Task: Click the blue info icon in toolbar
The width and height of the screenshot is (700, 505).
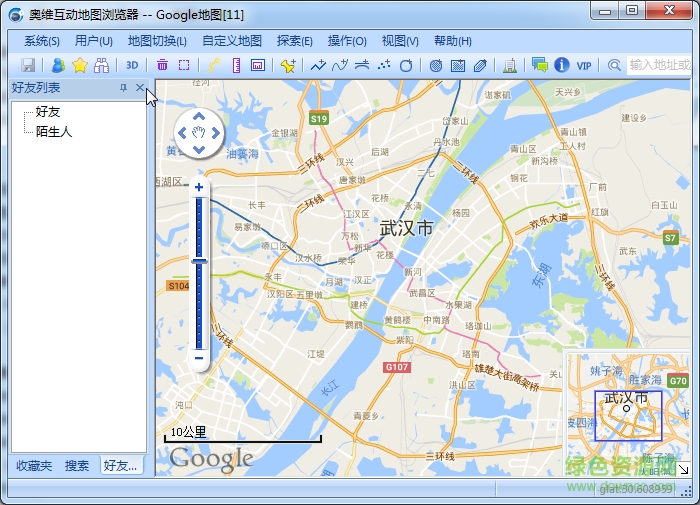Action: point(562,65)
